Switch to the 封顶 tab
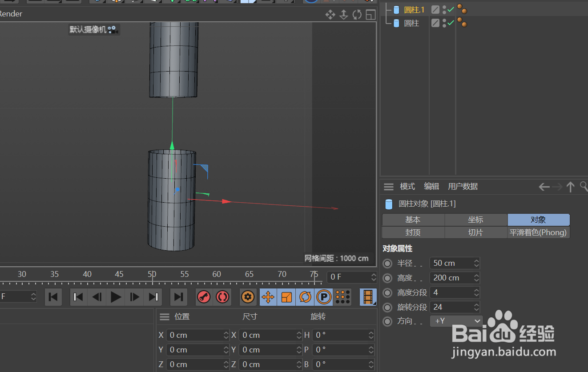This screenshot has width=588, height=372. pos(413,232)
